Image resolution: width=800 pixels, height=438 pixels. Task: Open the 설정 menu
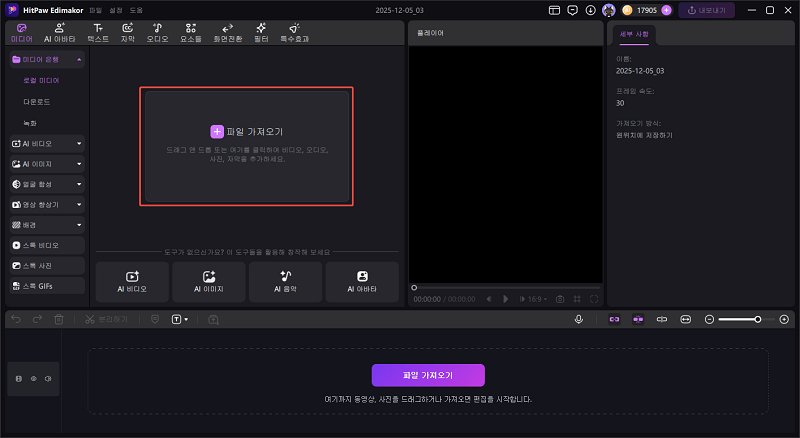[x=116, y=10]
